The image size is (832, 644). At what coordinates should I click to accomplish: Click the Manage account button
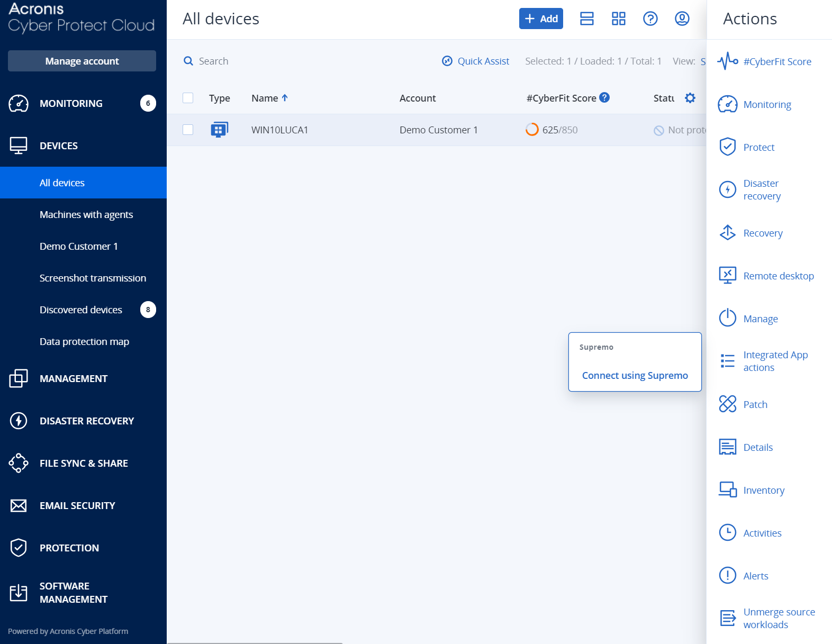pos(82,61)
